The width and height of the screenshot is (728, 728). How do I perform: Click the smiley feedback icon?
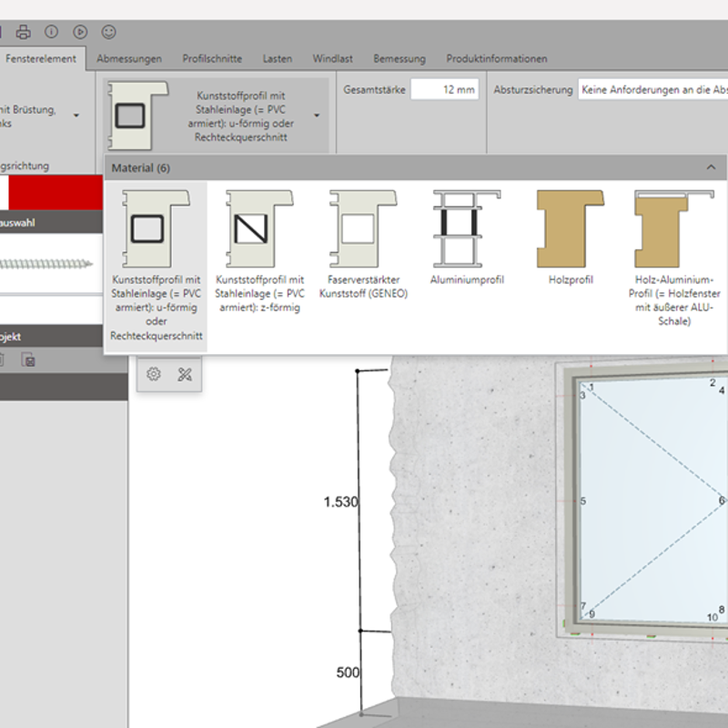tap(109, 32)
